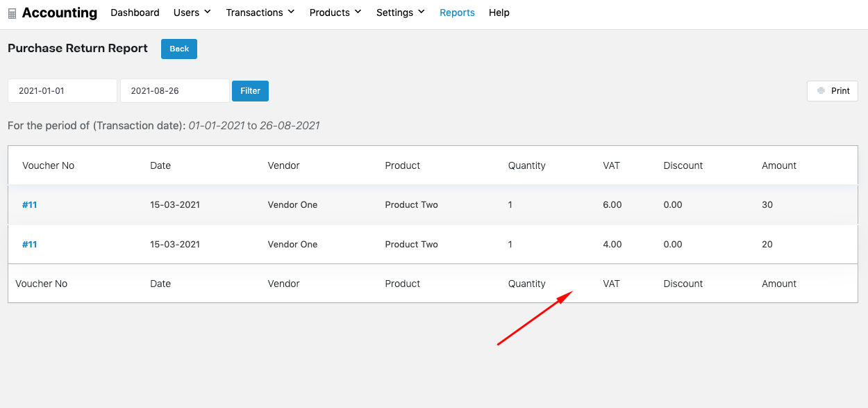Image resolution: width=868 pixels, height=408 pixels.
Task: Click the end date field showing 2021-08-26
Action: pos(174,90)
